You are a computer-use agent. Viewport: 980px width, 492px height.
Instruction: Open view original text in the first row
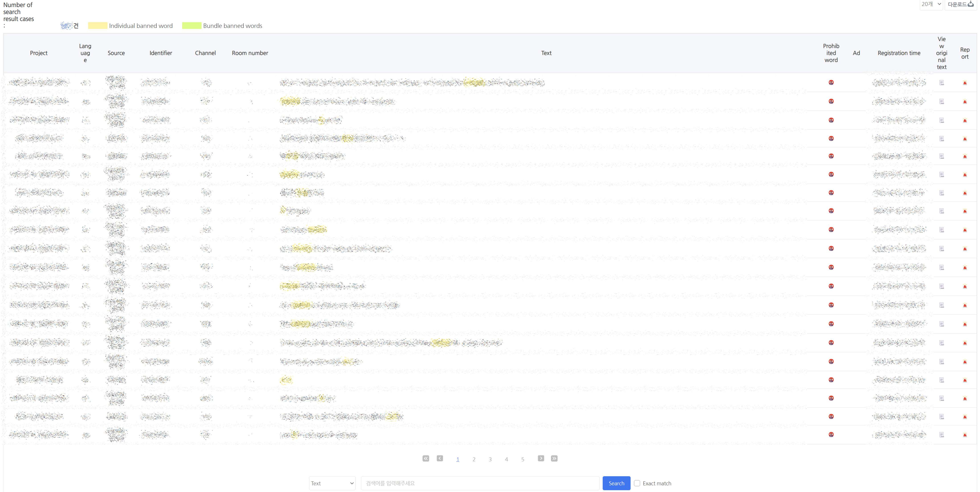941,83
